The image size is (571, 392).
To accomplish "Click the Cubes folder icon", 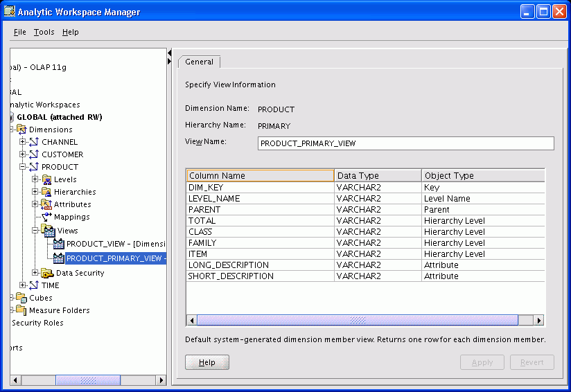I will 21,298.
